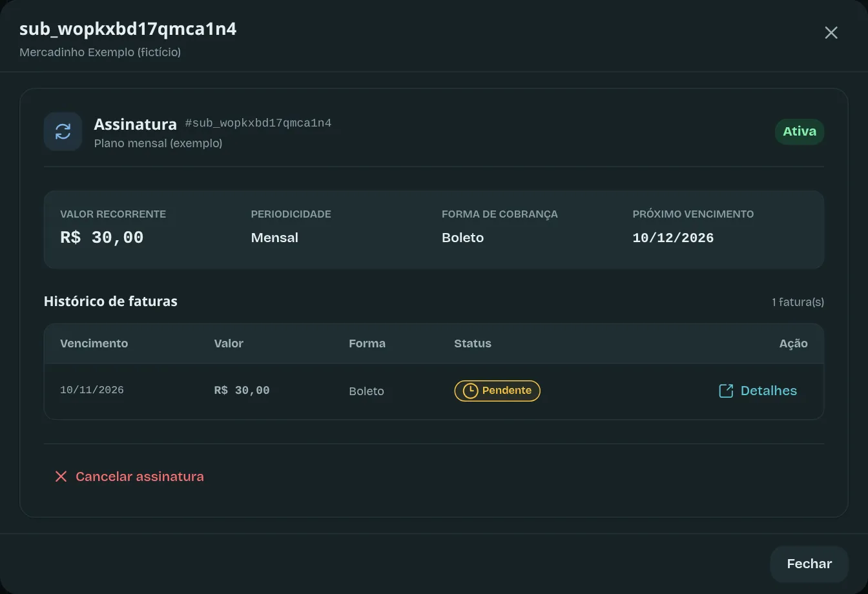Click the R$ 30,00 recurring value
This screenshot has height=594, width=868.
[x=102, y=238]
